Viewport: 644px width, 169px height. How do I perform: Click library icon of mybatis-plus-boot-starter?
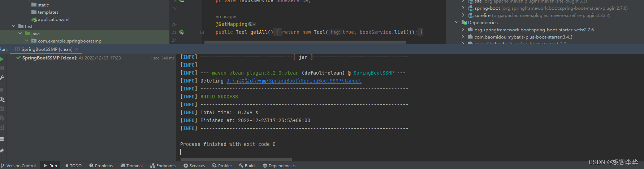coord(471,37)
